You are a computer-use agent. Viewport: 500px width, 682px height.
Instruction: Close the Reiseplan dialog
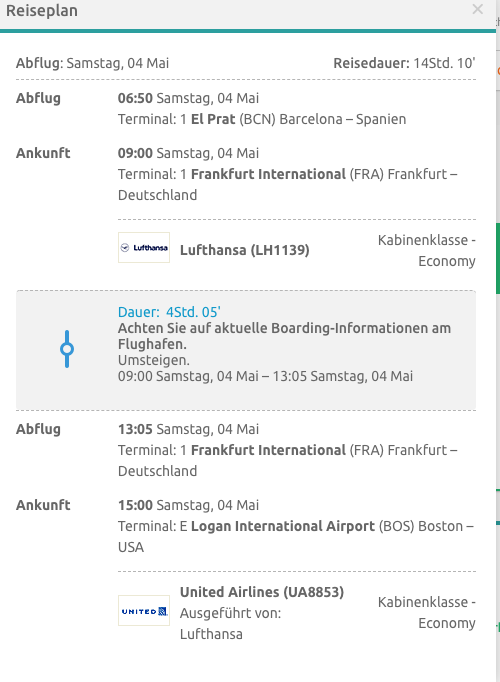[x=477, y=9]
